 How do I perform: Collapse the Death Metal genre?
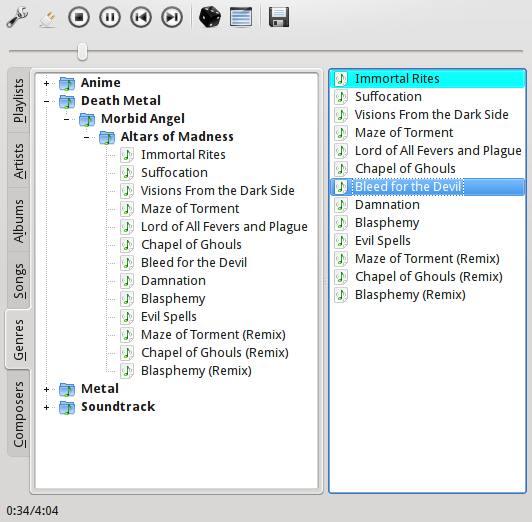[x=46, y=101]
